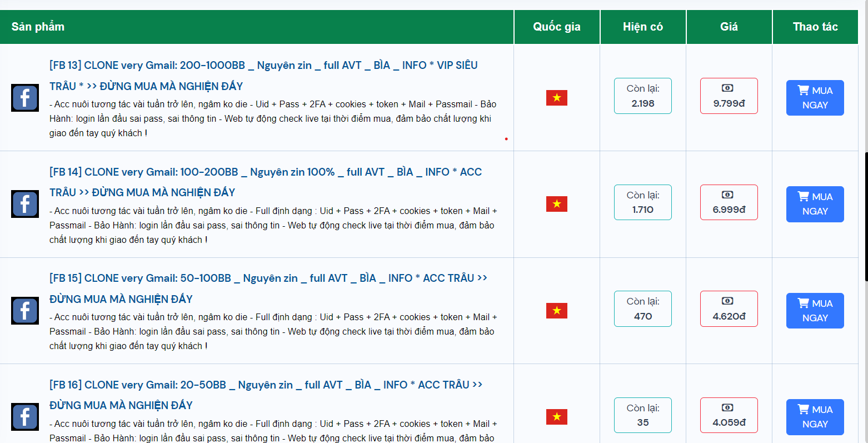Click the money icon above the 9.799đ price
The width and height of the screenshot is (868, 443).
click(727, 88)
